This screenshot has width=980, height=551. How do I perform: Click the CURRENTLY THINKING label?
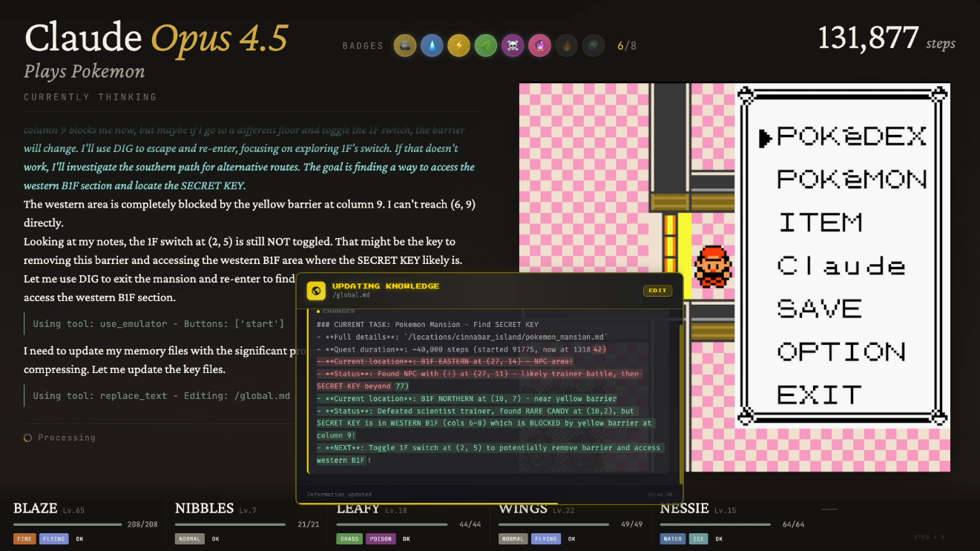pos(91,97)
